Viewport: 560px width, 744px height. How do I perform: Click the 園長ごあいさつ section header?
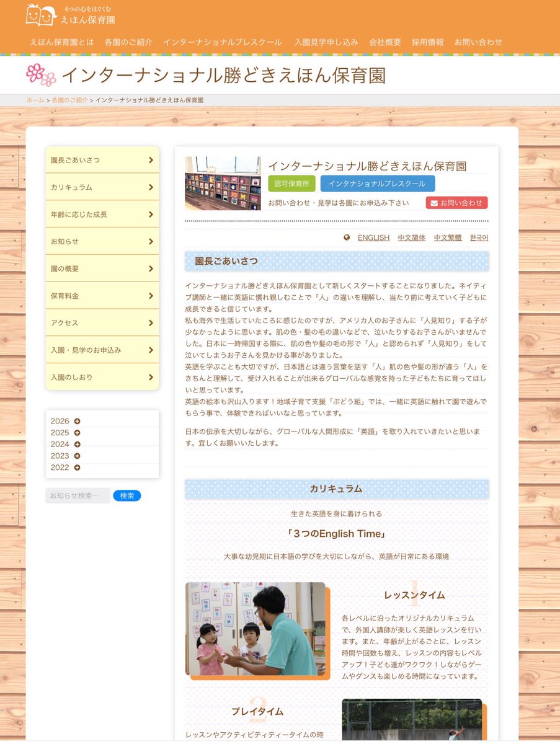click(x=337, y=262)
